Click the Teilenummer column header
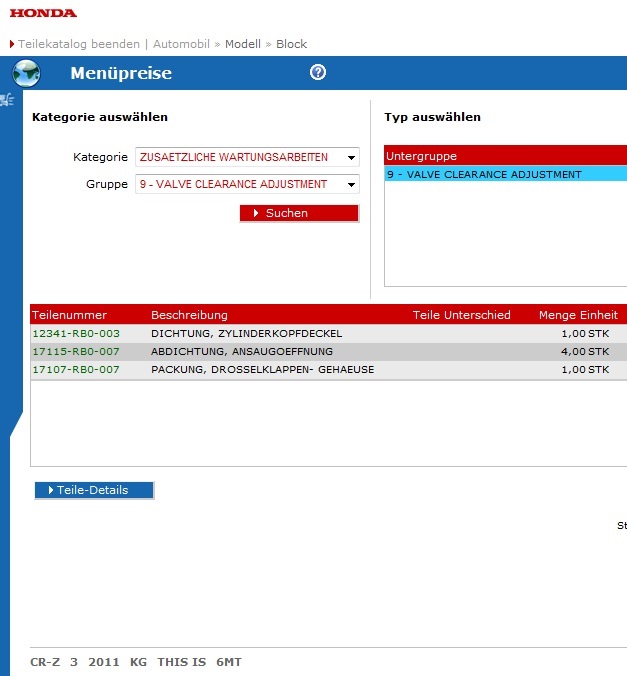The width and height of the screenshot is (627, 676). coord(69,315)
